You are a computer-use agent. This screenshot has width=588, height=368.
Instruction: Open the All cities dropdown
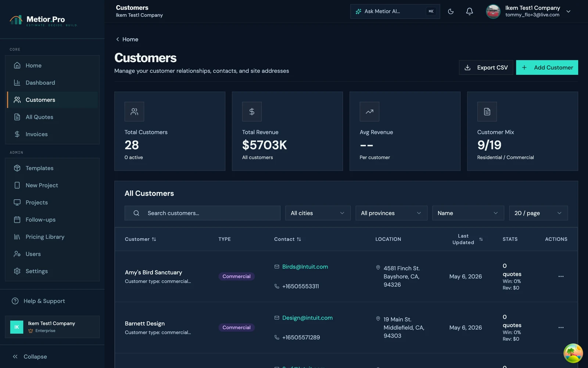(x=318, y=213)
